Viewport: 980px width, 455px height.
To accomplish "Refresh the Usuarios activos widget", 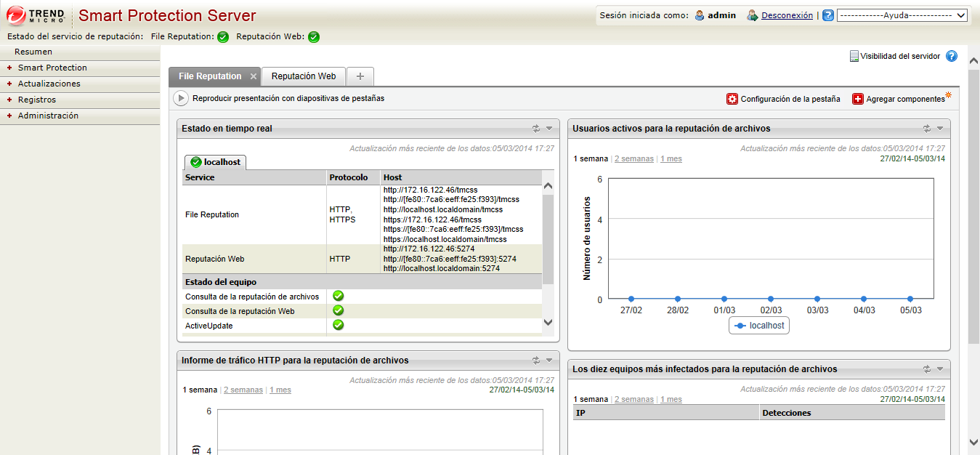I will pyautogui.click(x=927, y=129).
